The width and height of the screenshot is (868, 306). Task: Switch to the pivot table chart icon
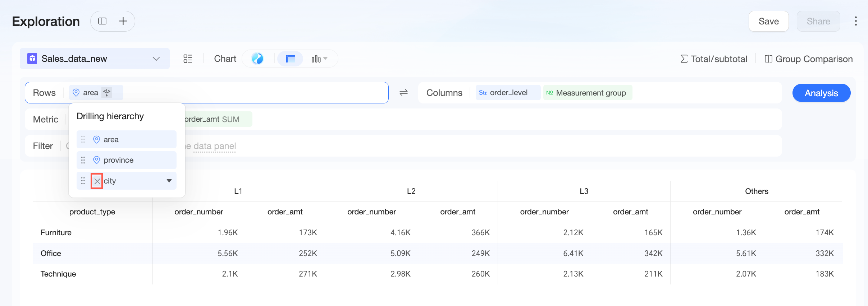[290, 59]
